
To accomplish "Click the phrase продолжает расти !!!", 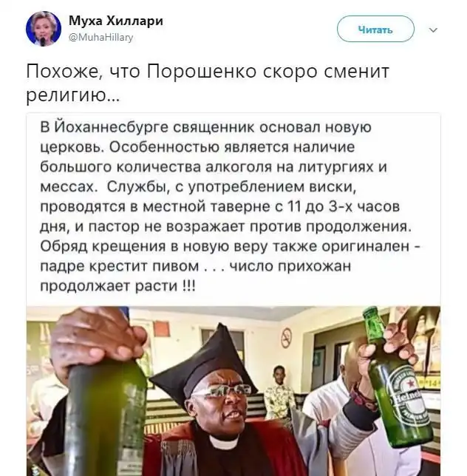I will pyautogui.click(x=118, y=285).
